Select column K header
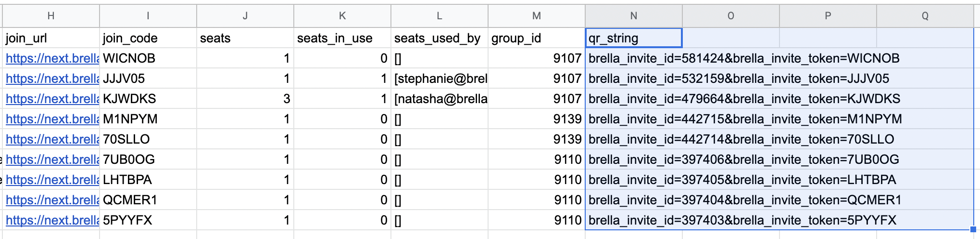Screen dimensions: 980x239 point(342,16)
